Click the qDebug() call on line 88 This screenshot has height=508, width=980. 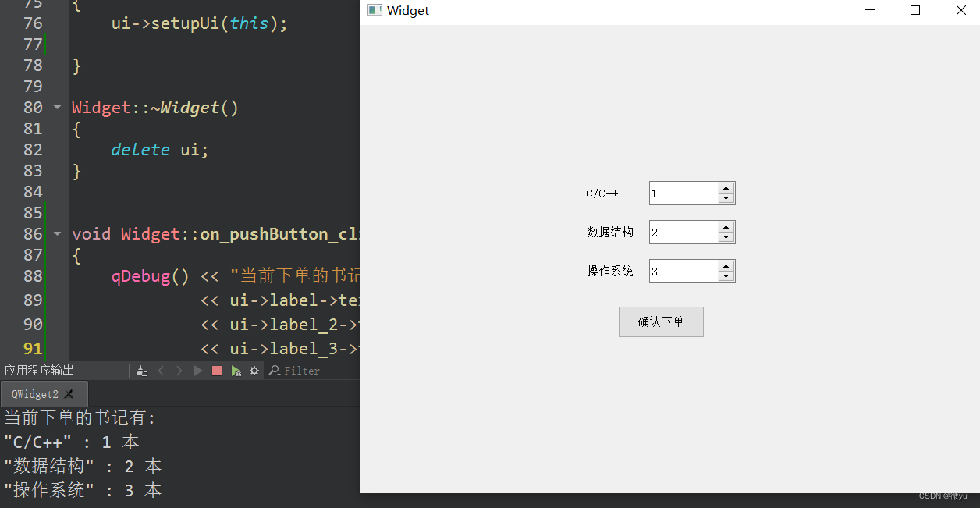(x=151, y=275)
